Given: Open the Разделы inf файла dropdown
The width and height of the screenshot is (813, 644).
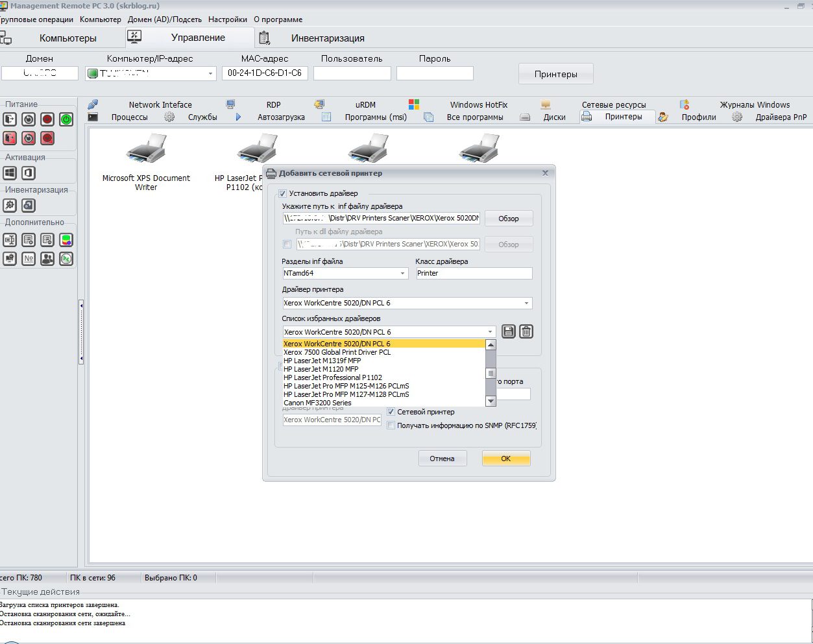Looking at the screenshot, I should tap(402, 274).
